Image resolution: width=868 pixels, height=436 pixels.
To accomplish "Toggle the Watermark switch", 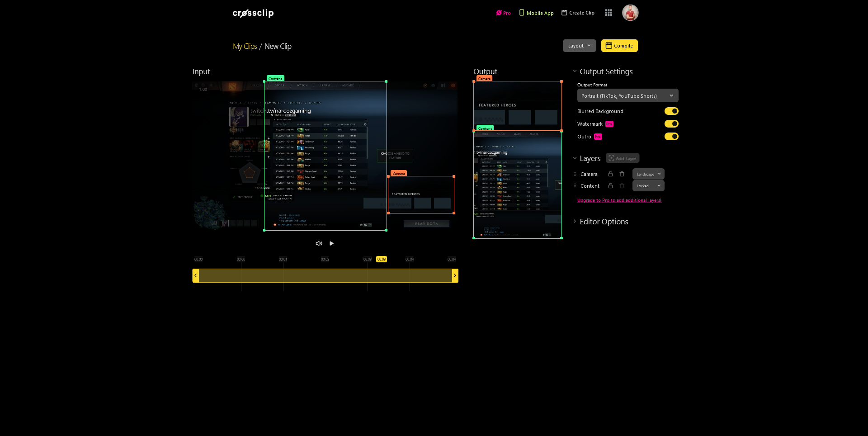I will (671, 124).
